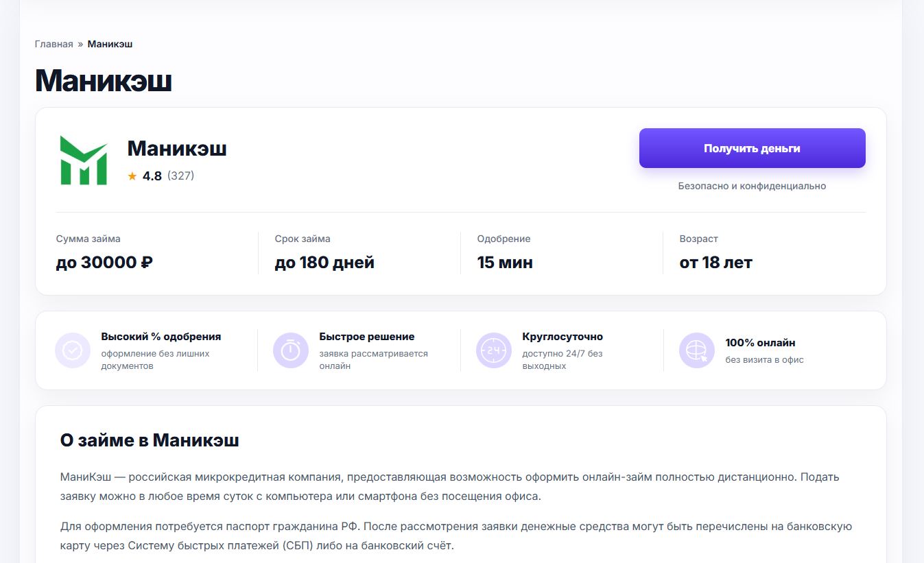Viewport: 924px width, 563px height.
Task: Click the large Маникэш page heading
Action: pyautogui.click(x=103, y=81)
